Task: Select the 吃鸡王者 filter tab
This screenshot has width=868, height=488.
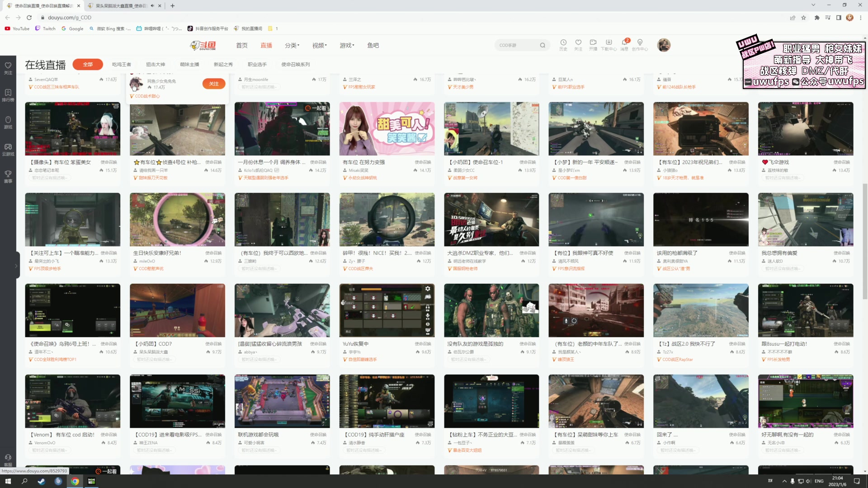Action: pos(122,65)
